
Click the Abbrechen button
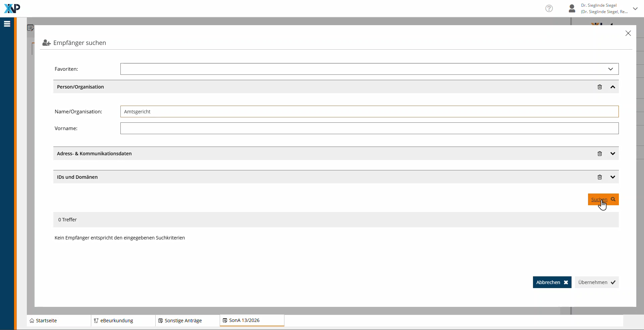point(552,282)
